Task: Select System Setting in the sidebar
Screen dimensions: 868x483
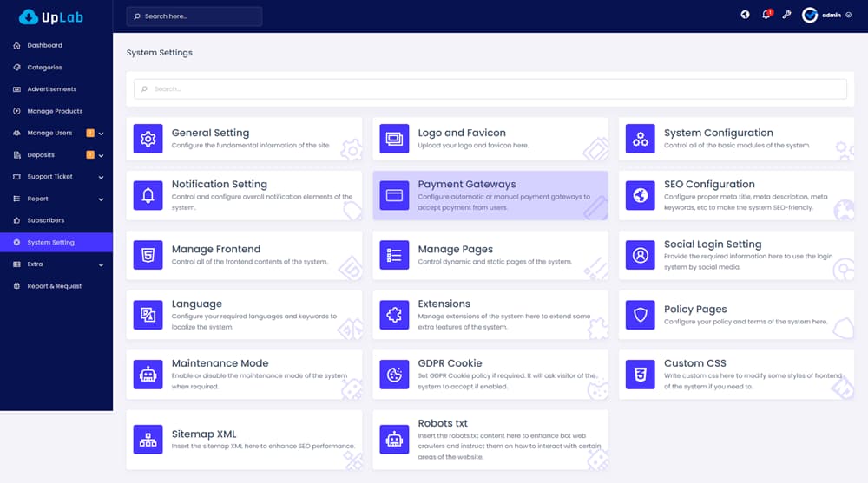Action: tap(56, 242)
